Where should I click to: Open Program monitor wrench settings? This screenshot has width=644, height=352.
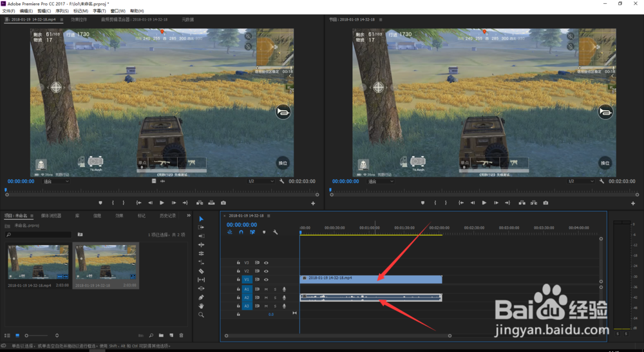click(x=601, y=181)
